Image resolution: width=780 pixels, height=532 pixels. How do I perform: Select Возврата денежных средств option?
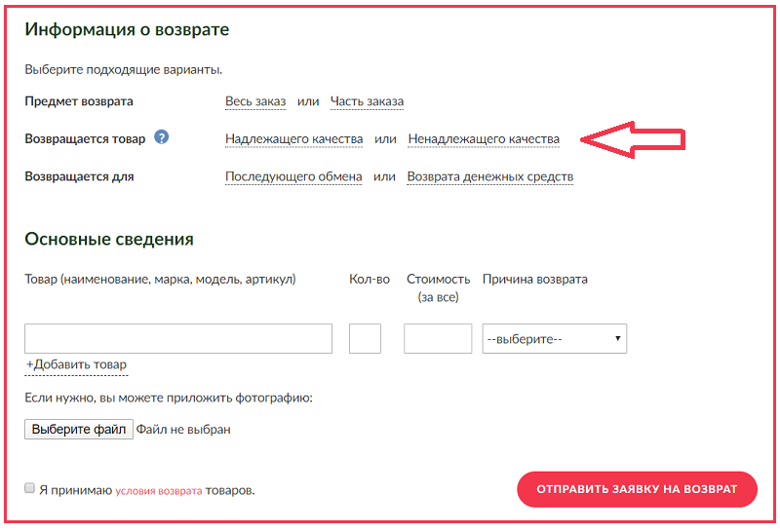click(x=490, y=177)
